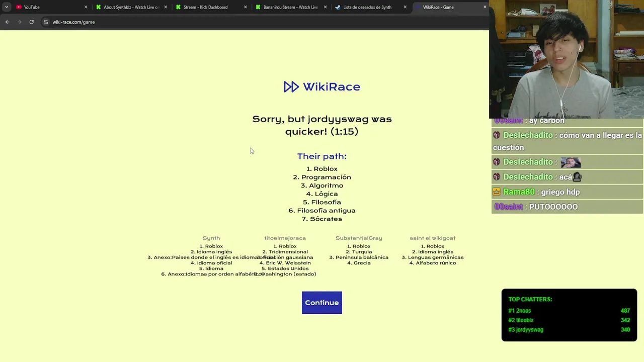Click the TOP CHATTERS heading
The width and height of the screenshot is (644, 362).
pyautogui.click(x=530, y=299)
